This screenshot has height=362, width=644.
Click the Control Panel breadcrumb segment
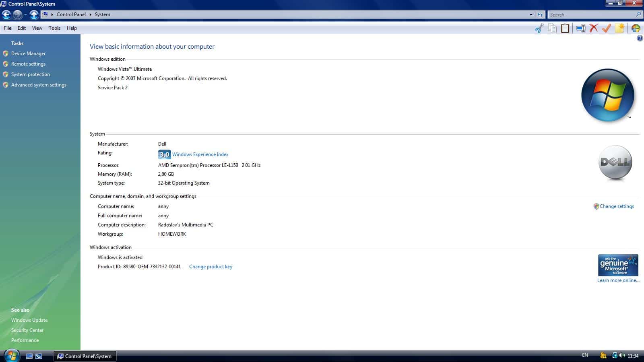click(x=71, y=14)
